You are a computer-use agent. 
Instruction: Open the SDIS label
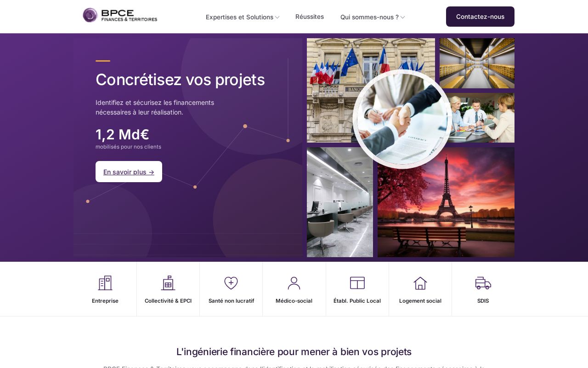483,301
